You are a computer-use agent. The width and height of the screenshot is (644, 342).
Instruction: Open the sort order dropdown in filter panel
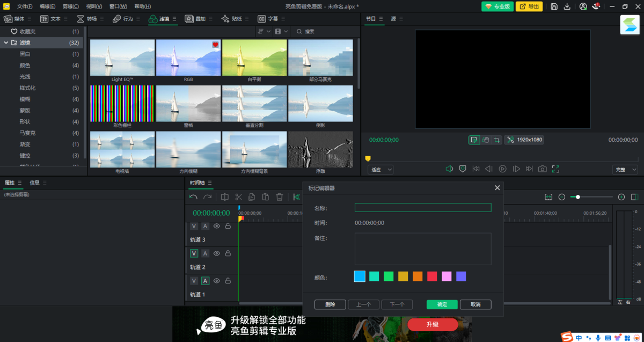[264, 32]
